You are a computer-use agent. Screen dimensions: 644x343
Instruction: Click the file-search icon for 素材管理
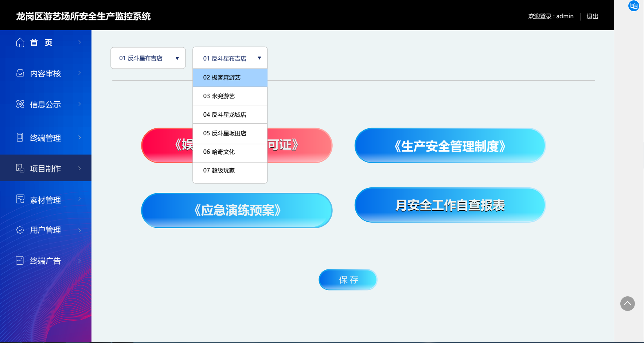[20, 199]
